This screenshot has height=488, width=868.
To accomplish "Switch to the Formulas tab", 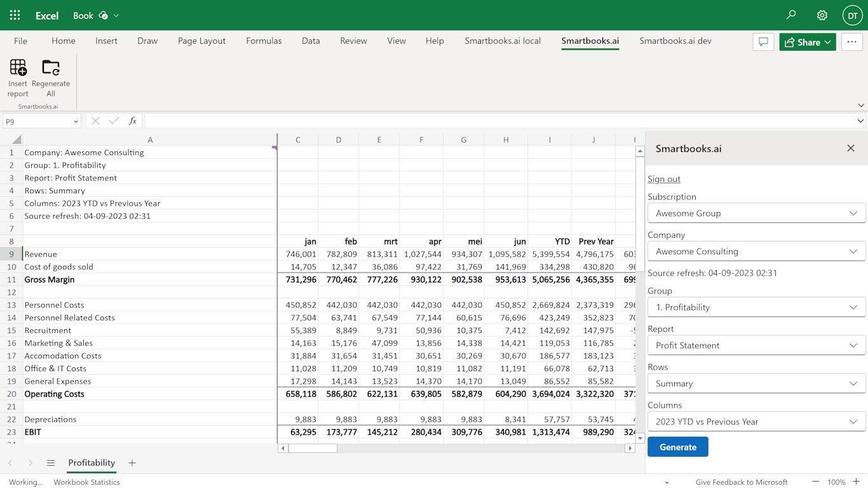I will 264,41.
